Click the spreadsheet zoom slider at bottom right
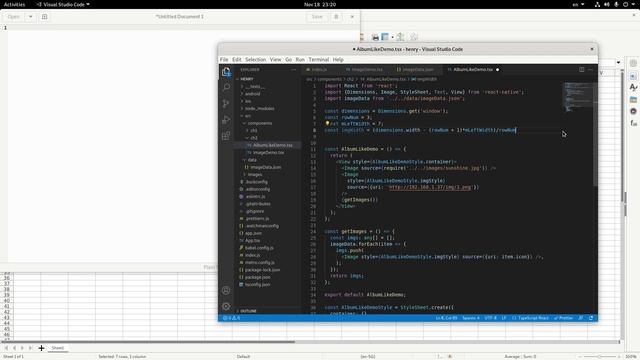 600,357
